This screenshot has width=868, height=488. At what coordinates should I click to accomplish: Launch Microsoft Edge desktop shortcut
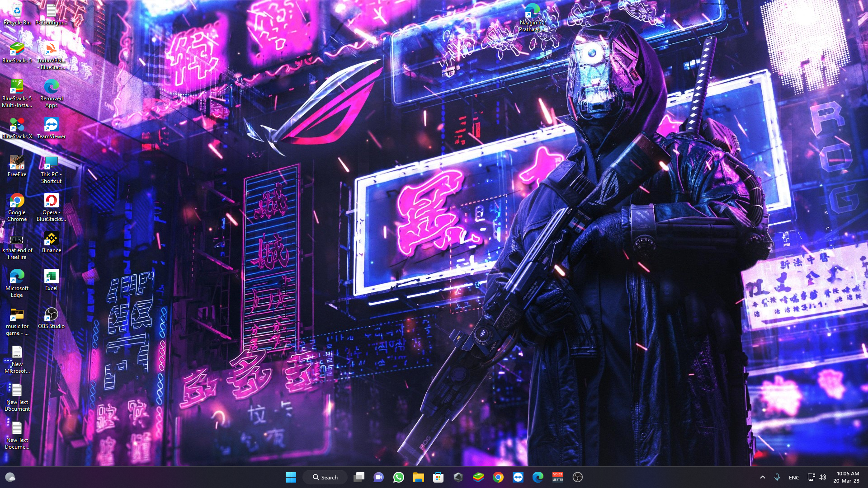pyautogui.click(x=17, y=283)
